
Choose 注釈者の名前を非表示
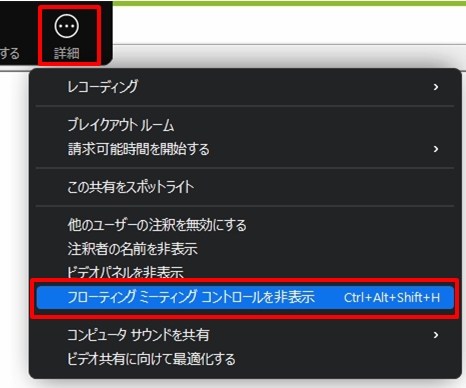[245, 249]
